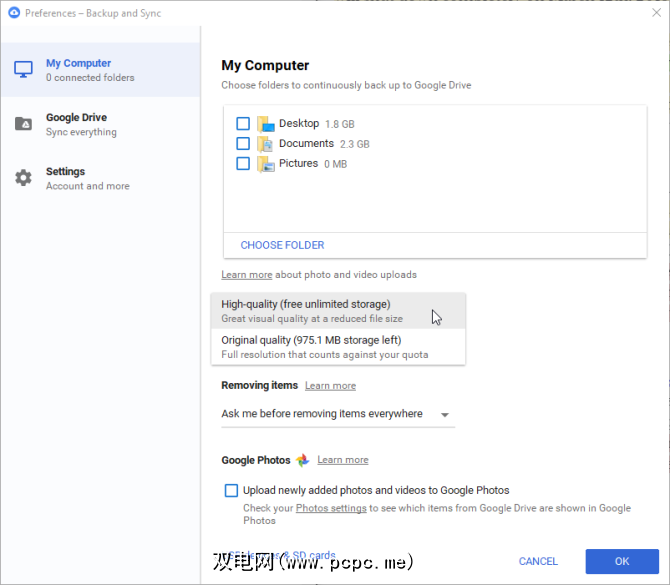Check the Pictures folder checkbox

pos(243,163)
